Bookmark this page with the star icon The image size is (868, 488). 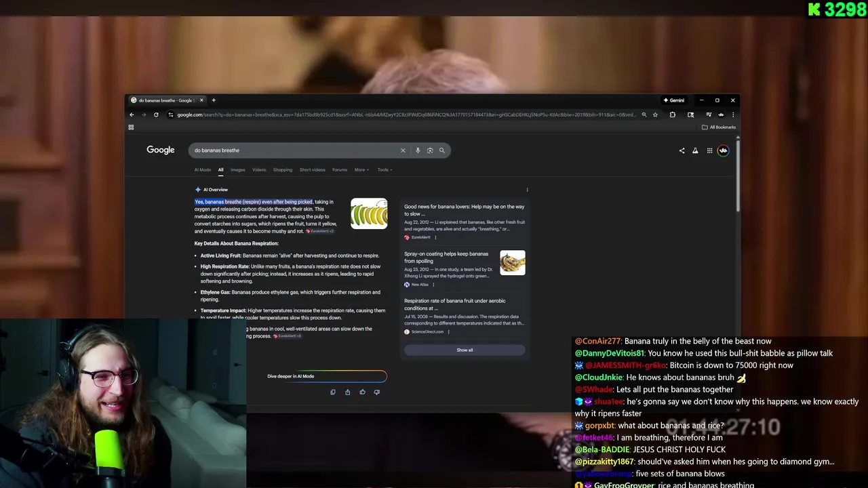click(655, 115)
